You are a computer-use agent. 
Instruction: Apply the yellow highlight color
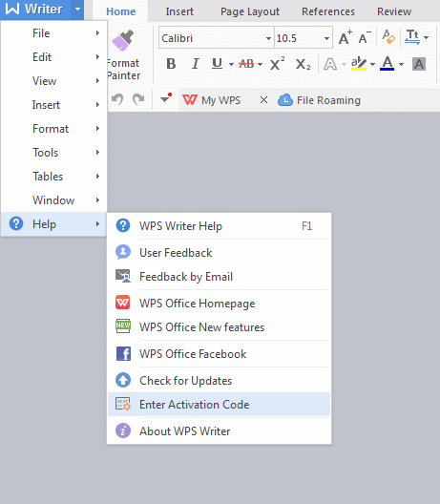coord(358,64)
